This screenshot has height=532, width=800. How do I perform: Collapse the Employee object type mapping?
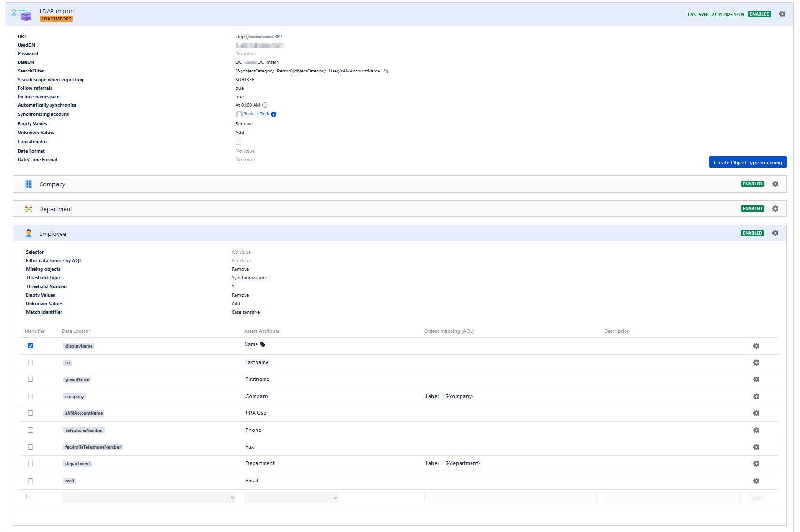click(x=400, y=234)
